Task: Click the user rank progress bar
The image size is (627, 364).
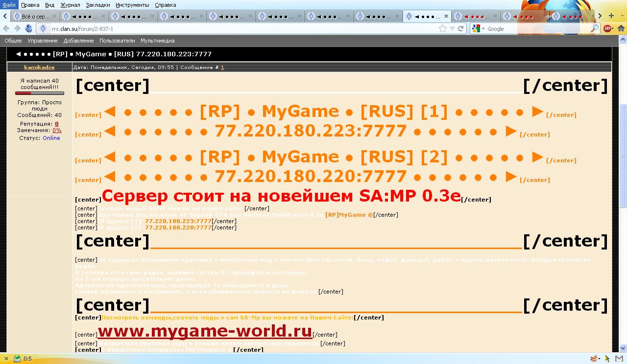Action: pyautogui.click(x=40, y=93)
